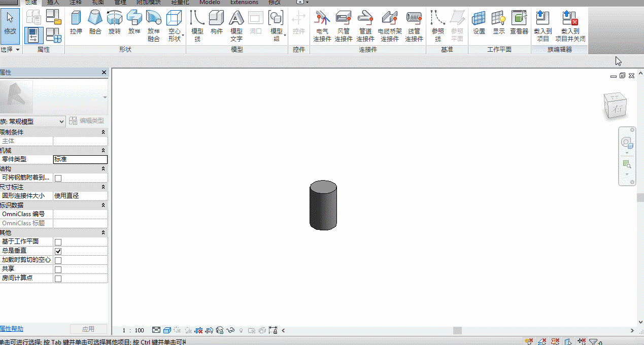Click 载入到项目并关闭 (Load and Close)

point(570,26)
